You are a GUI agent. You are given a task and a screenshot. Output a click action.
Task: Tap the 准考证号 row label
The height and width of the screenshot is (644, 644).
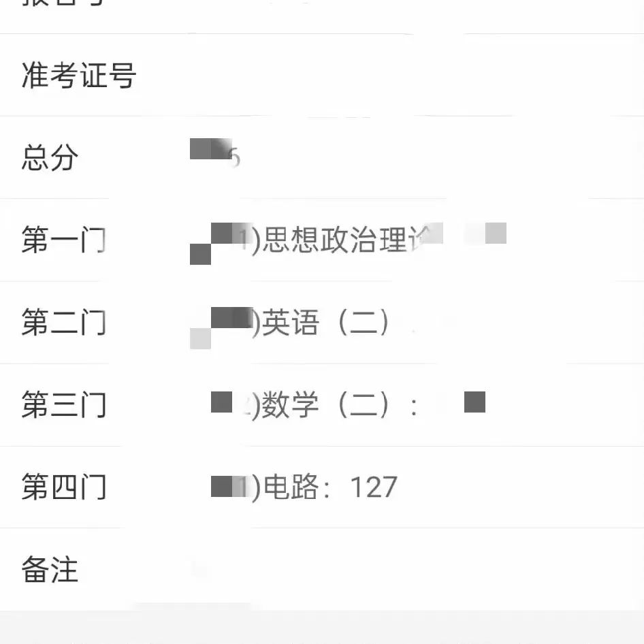(78, 76)
